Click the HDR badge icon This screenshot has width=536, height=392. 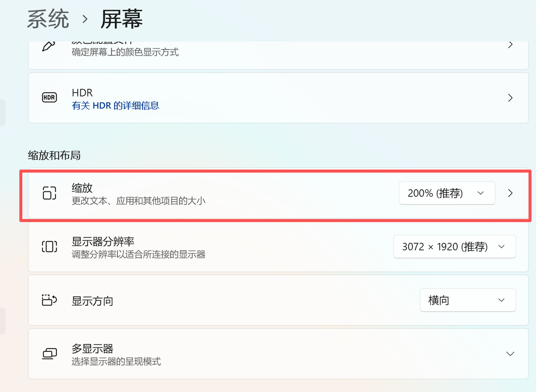tap(50, 98)
